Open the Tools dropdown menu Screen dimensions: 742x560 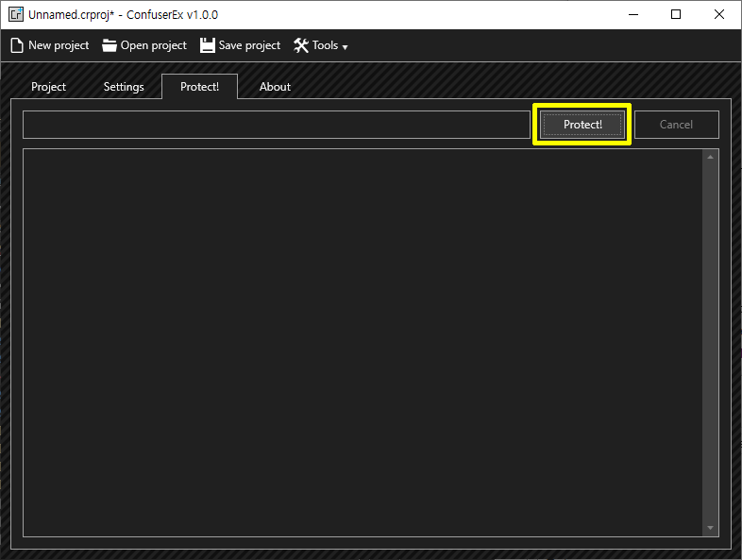tap(321, 45)
